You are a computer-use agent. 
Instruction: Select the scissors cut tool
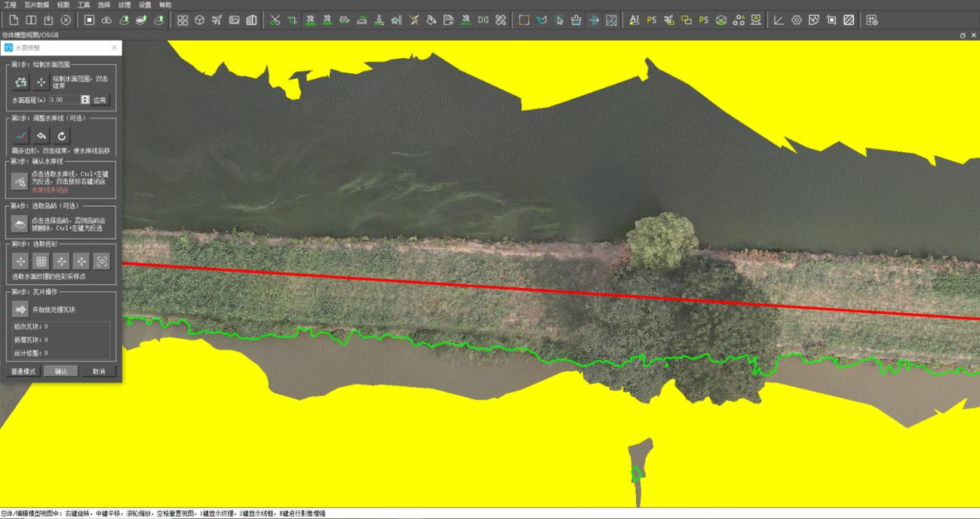(275, 20)
